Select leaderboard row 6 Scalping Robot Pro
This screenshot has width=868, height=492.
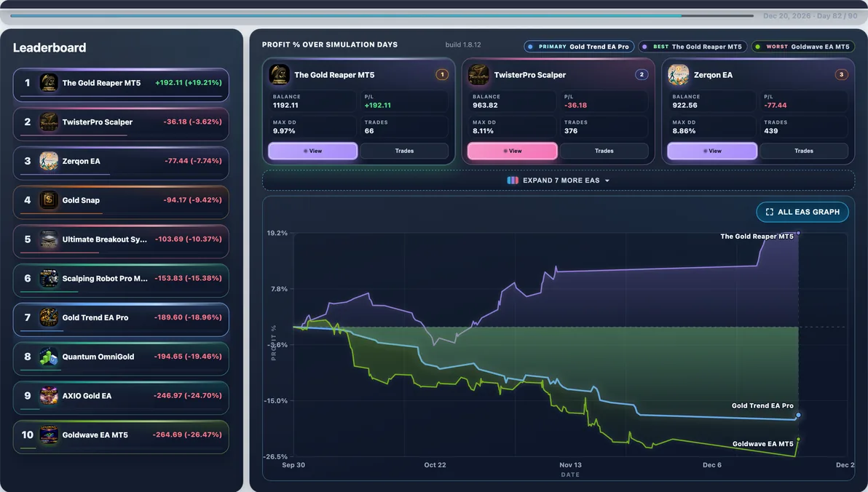(121, 281)
